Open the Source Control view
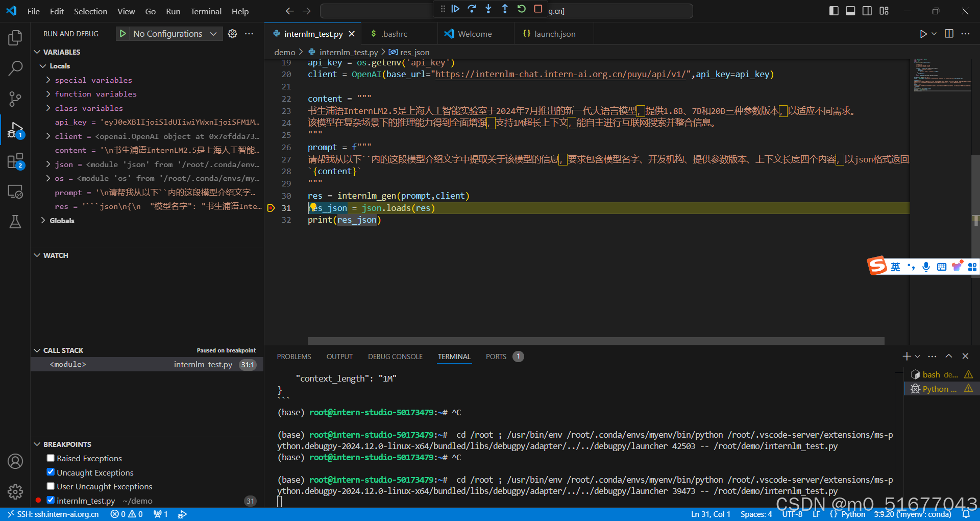The height and width of the screenshot is (521, 980). pyautogui.click(x=15, y=99)
